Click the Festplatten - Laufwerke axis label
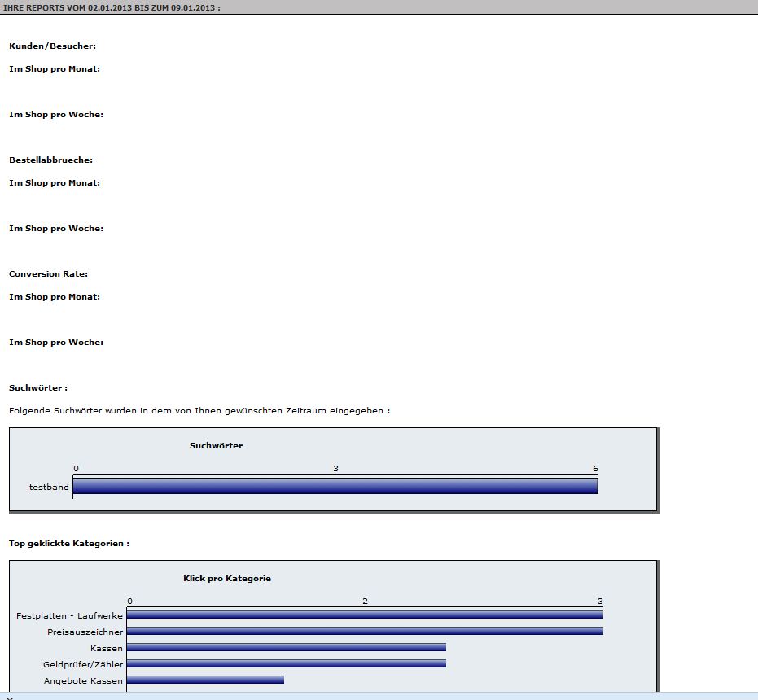 coord(69,615)
